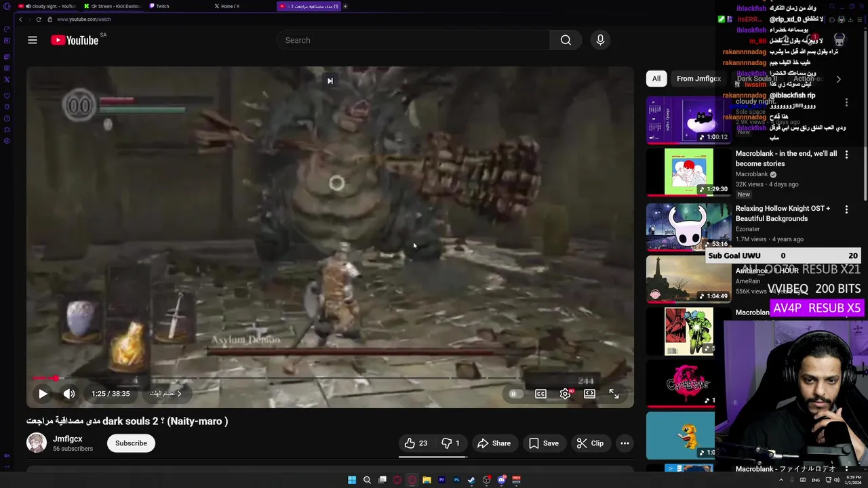Open sidebar settings gear in Opera
The image size is (868, 488).
[7, 141]
